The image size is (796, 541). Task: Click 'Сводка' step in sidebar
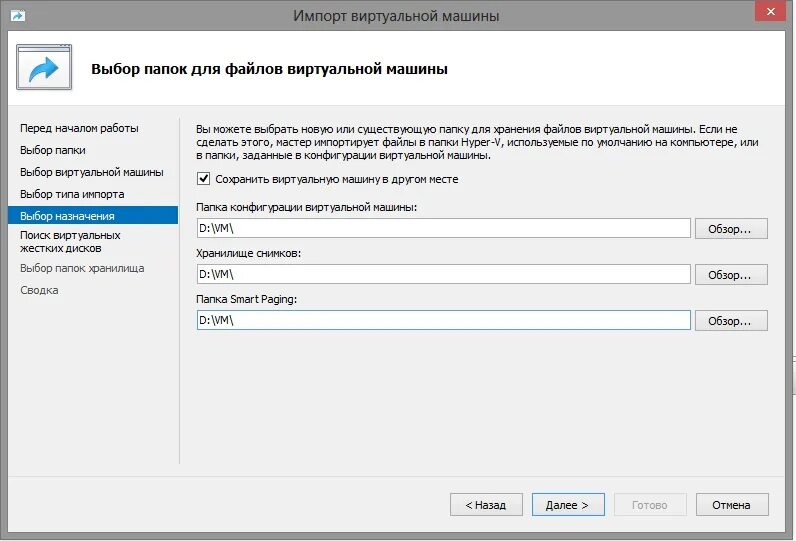tap(39, 290)
